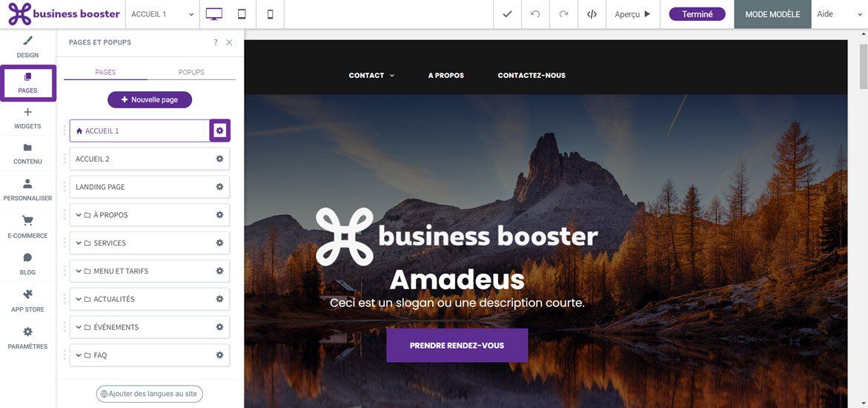Undo the last change

(534, 14)
